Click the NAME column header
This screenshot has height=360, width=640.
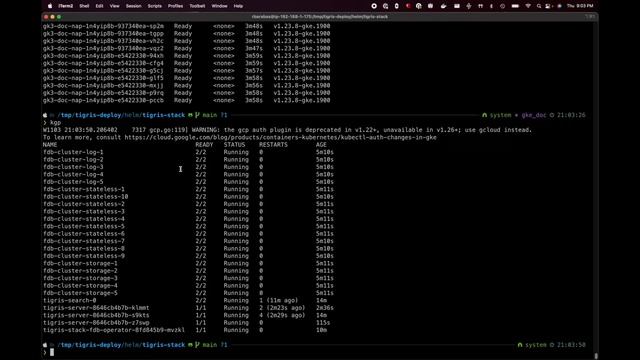[50, 144]
